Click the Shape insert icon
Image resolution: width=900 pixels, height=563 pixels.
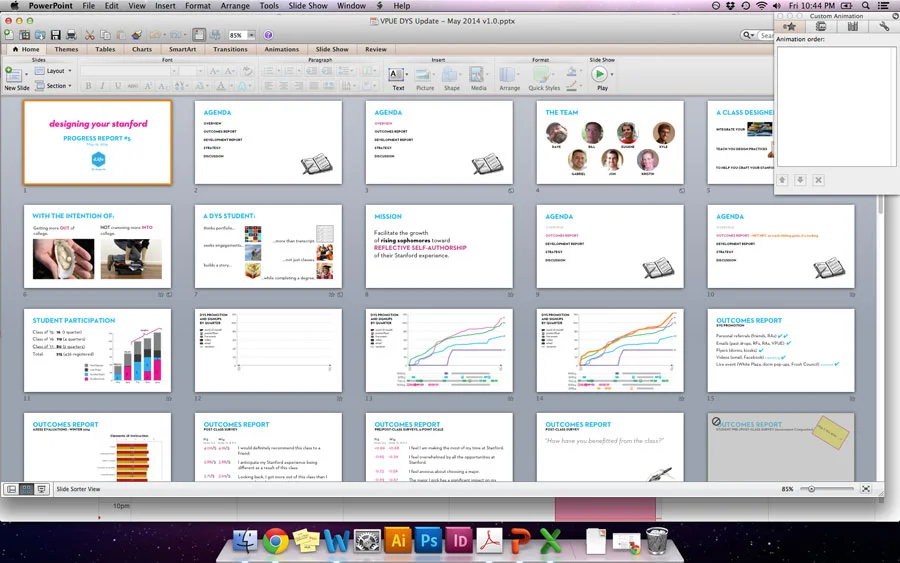pyautogui.click(x=451, y=75)
